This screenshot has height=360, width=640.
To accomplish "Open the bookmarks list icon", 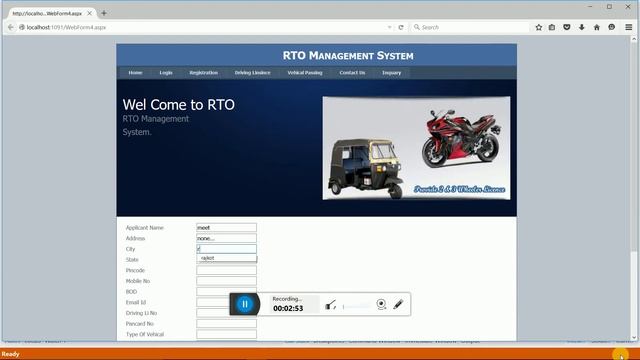I will click(552, 27).
